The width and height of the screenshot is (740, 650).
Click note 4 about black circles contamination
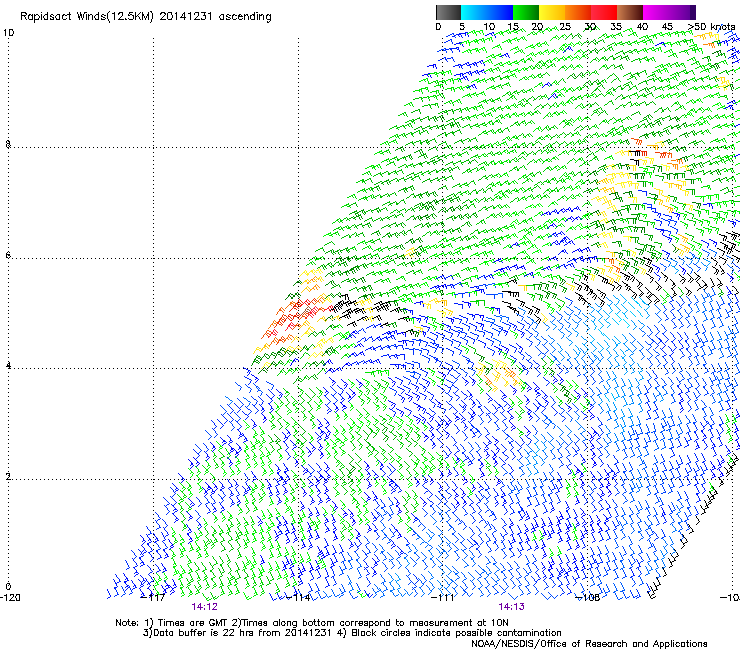pos(449,633)
